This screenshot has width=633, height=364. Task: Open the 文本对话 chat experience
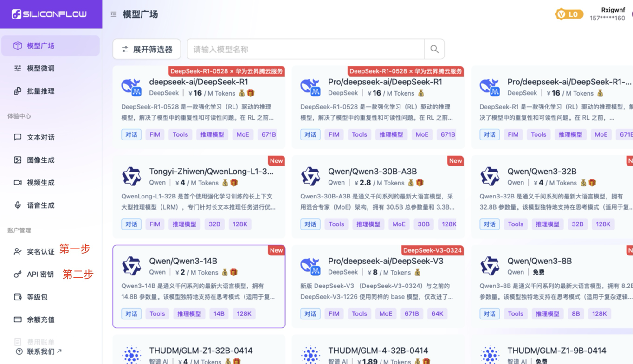(x=42, y=137)
